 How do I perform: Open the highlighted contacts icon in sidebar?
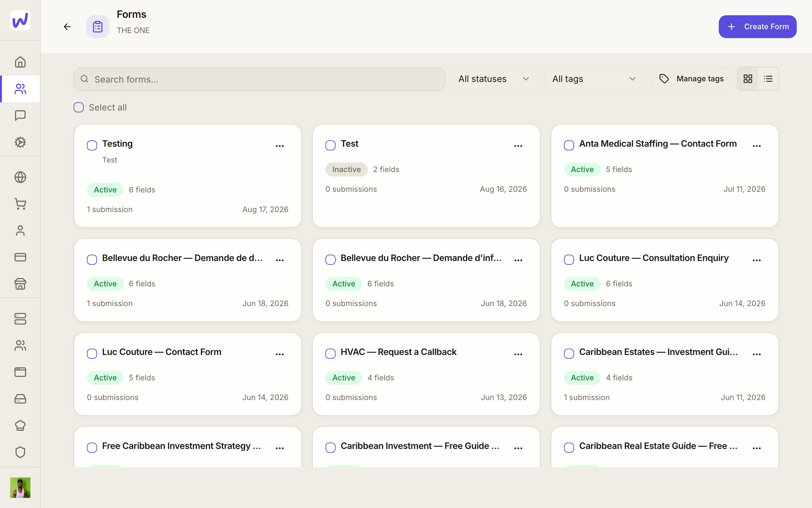(x=20, y=89)
